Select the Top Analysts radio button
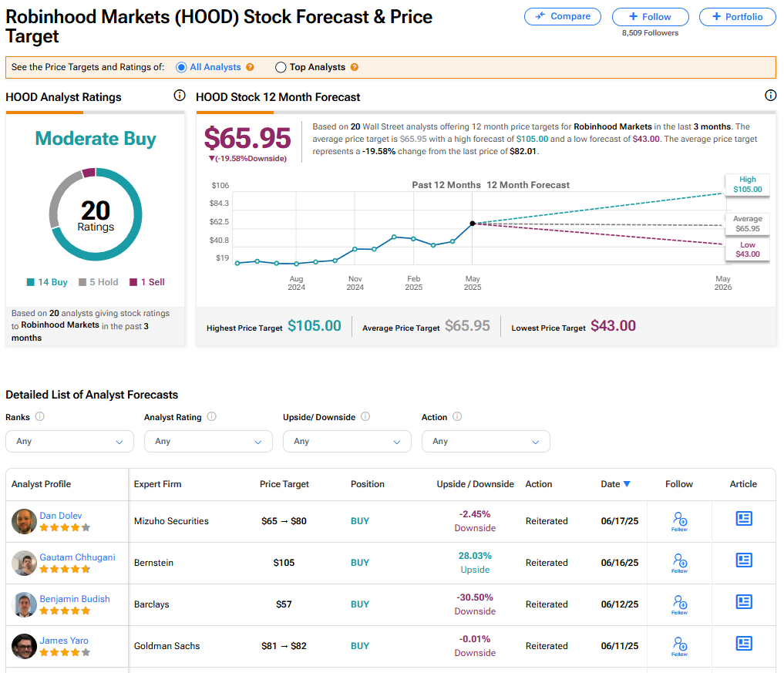The height and width of the screenshot is (673, 784). click(x=281, y=68)
